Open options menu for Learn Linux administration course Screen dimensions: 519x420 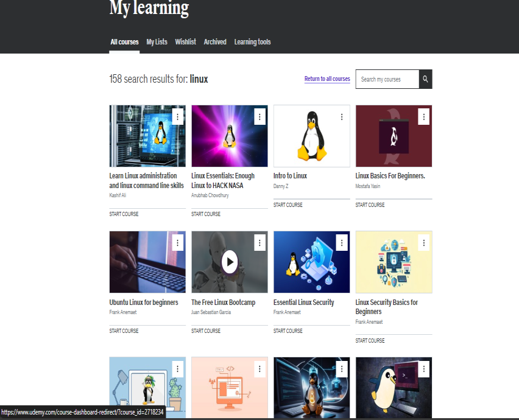click(x=177, y=117)
